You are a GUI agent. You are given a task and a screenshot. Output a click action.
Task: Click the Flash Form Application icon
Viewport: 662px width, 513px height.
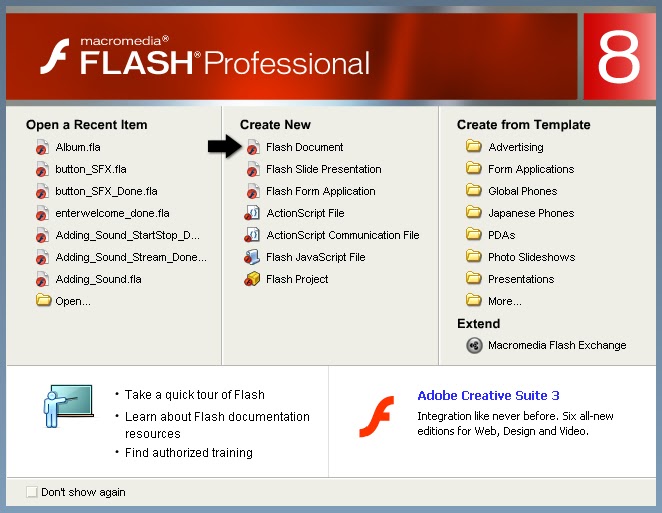pos(253,191)
